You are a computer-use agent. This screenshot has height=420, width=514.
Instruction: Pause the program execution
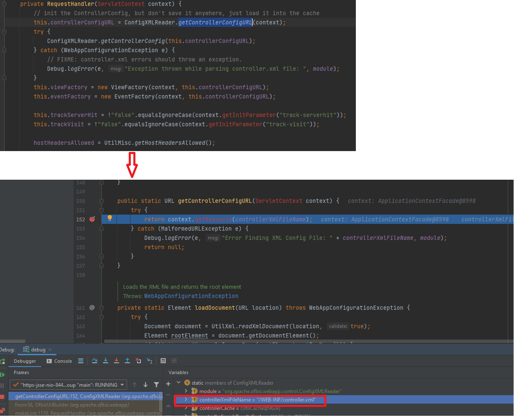tap(2, 385)
